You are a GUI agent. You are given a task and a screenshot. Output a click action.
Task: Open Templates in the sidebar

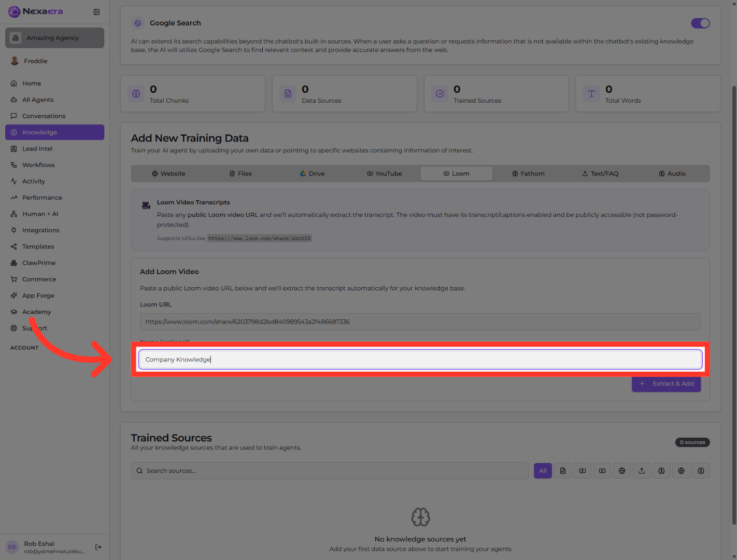[54, 247]
